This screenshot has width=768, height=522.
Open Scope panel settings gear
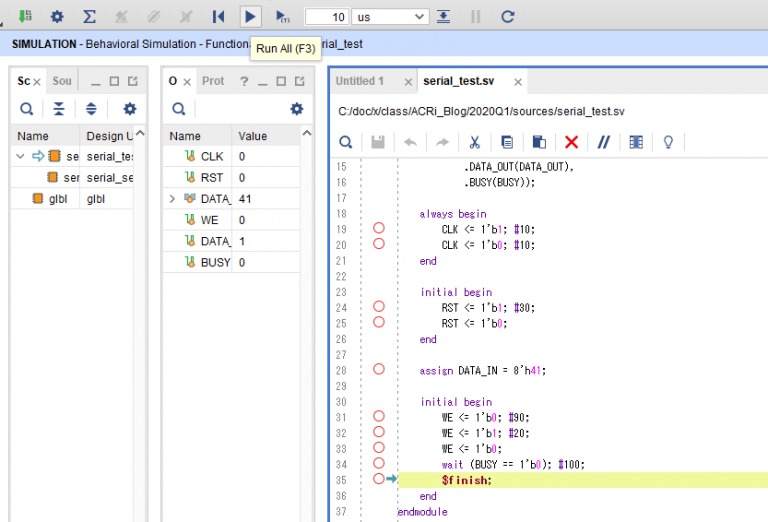point(129,109)
